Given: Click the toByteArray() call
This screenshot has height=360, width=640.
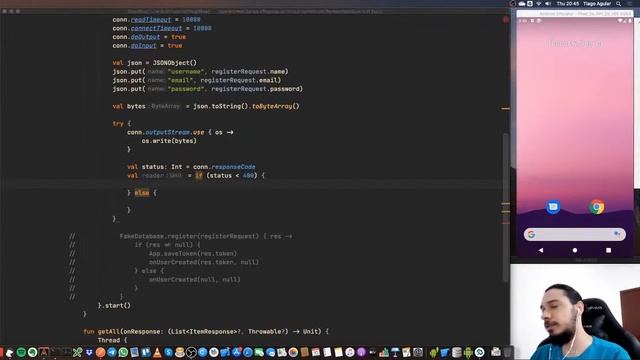Looking at the screenshot, I should click(x=276, y=106).
